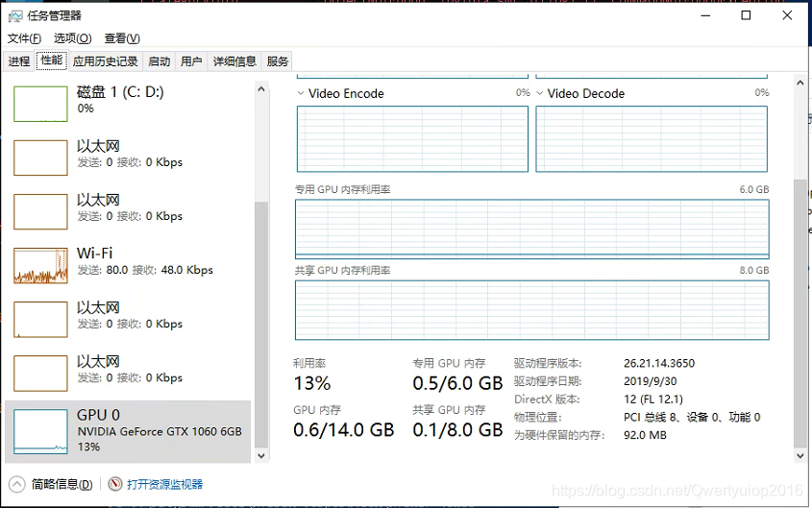Close the Task Manager window
812x508 pixels.
pyautogui.click(x=787, y=15)
